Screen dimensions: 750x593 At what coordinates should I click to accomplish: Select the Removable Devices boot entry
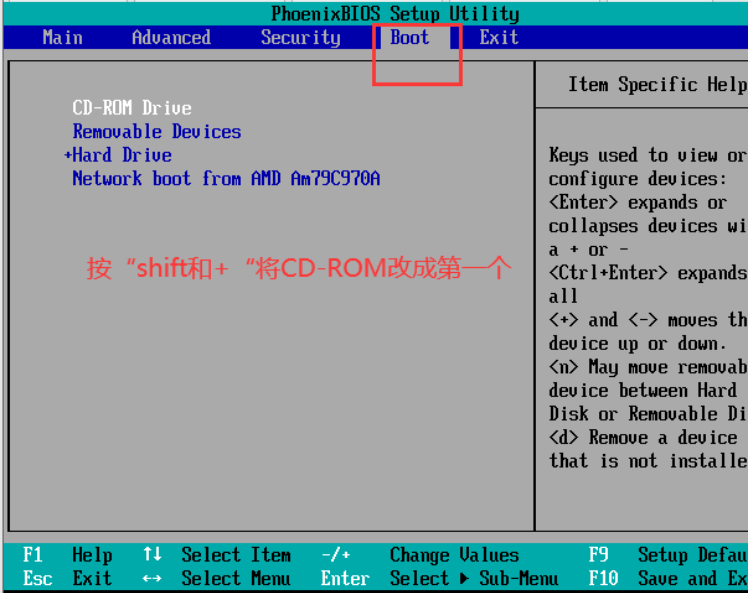click(157, 132)
